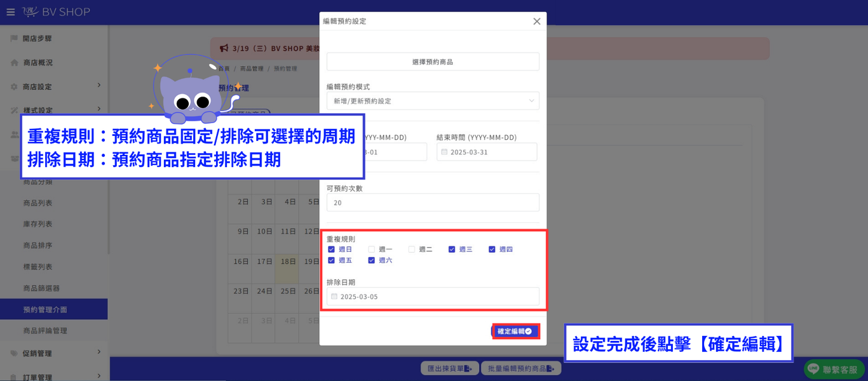
Task: Open 標籤列表 in the sidebar
Action: tap(37, 267)
